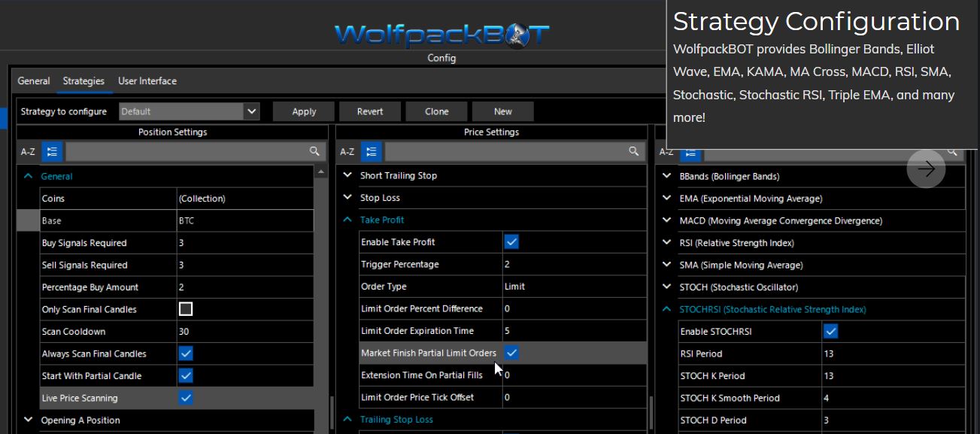Viewport: 980px width, 434px height.
Task: Expand SMA (Simple Moving Average) section
Action: pyautogui.click(x=666, y=265)
